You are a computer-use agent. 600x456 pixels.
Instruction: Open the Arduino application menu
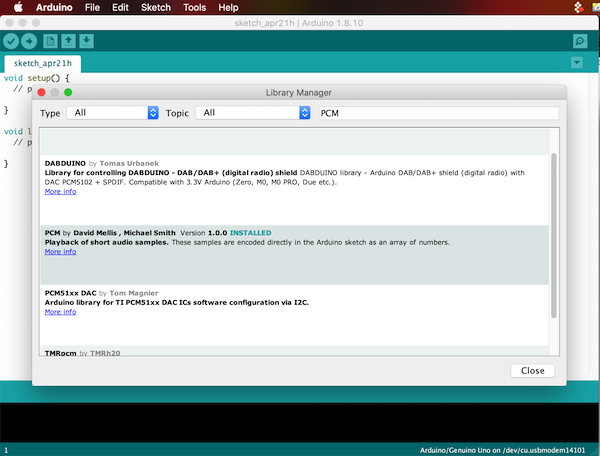click(54, 7)
